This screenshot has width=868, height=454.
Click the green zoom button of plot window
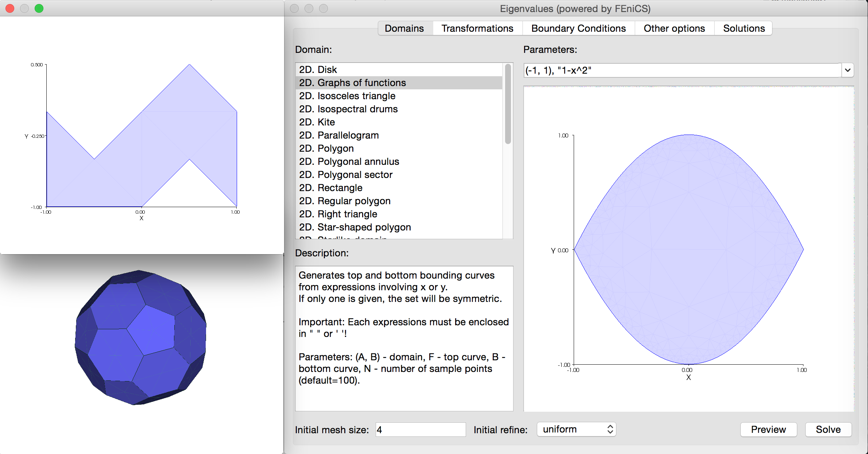click(39, 8)
